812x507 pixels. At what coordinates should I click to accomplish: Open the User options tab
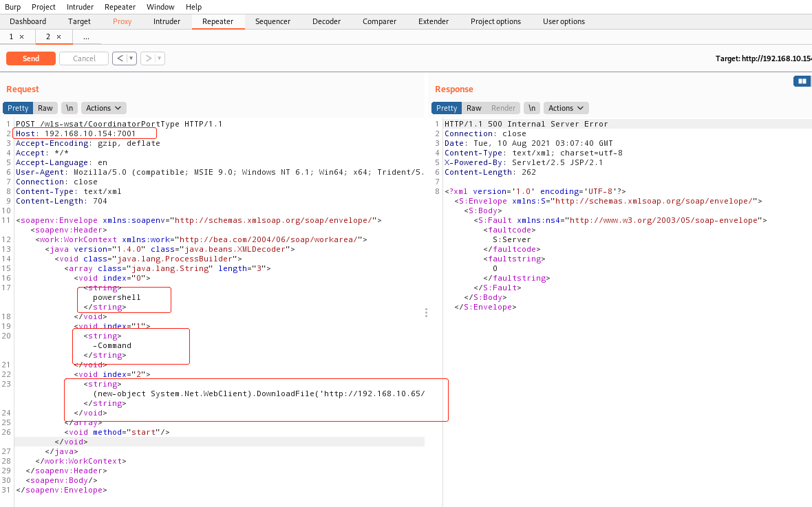[564, 21]
